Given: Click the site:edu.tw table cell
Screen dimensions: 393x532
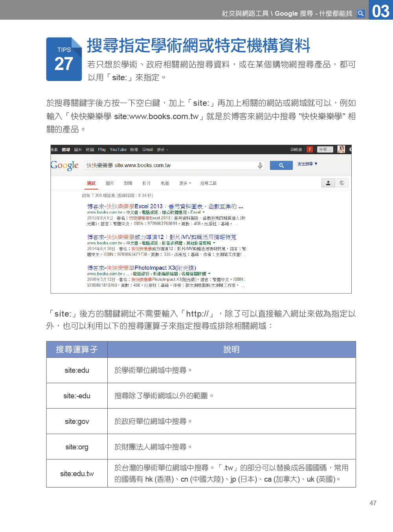Looking at the screenshot, I should click(x=77, y=473).
